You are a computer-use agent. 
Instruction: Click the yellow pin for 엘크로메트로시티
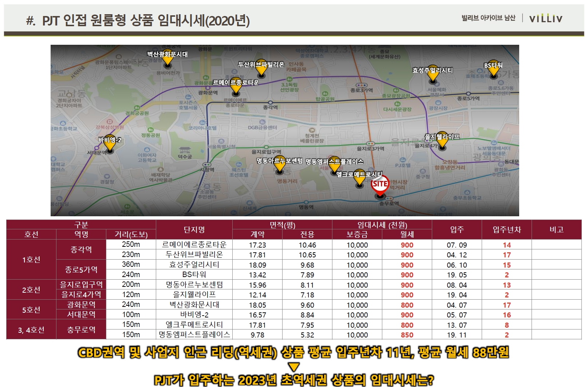[x=360, y=179]
